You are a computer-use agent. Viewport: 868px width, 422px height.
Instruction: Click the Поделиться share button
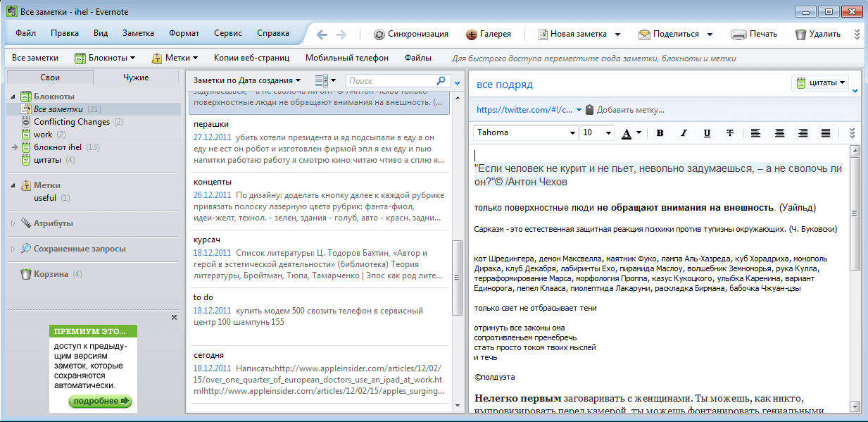coord(669,34)
